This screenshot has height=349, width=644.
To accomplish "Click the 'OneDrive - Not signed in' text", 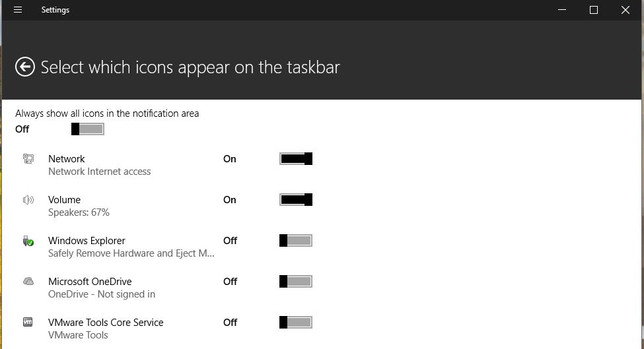I will [x=102, y=294].
